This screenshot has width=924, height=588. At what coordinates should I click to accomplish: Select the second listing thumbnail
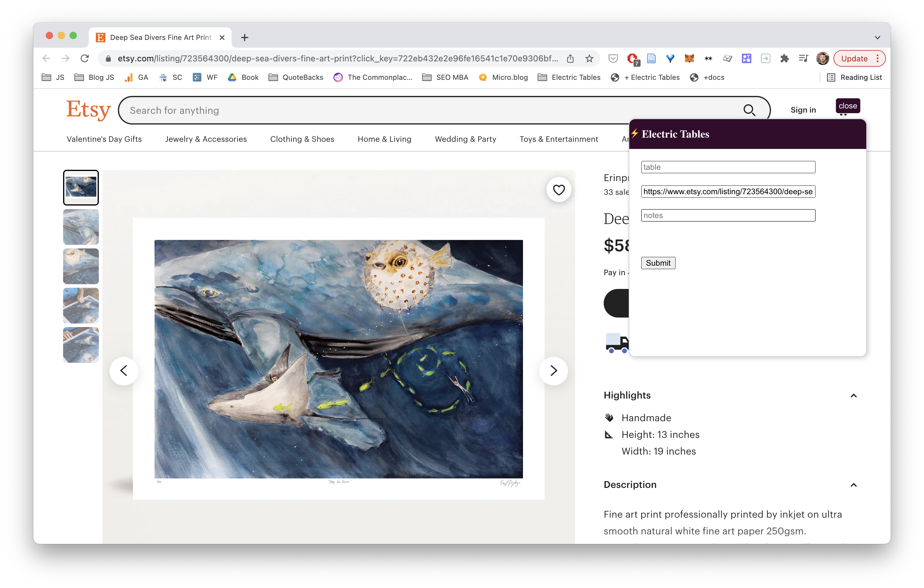[x=81, y=227]
